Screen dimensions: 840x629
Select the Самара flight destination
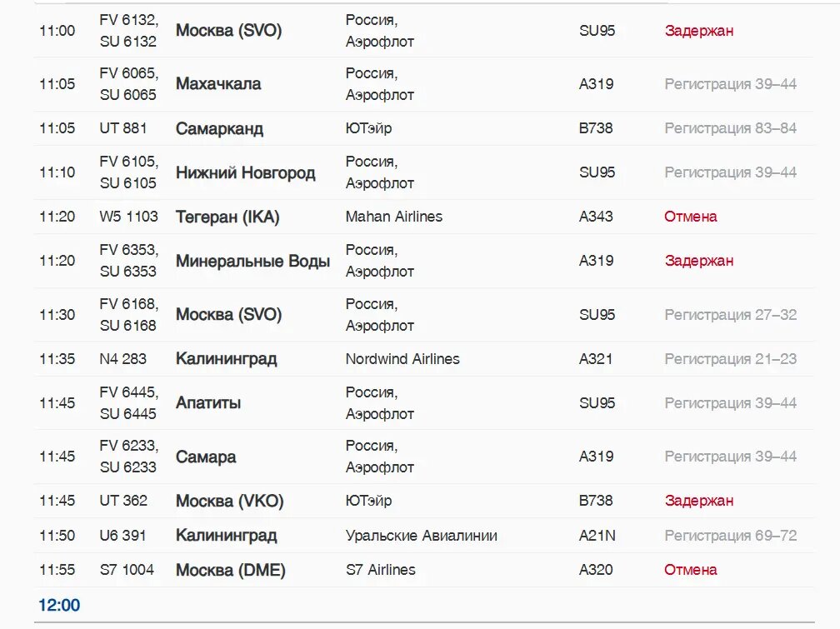206,457
